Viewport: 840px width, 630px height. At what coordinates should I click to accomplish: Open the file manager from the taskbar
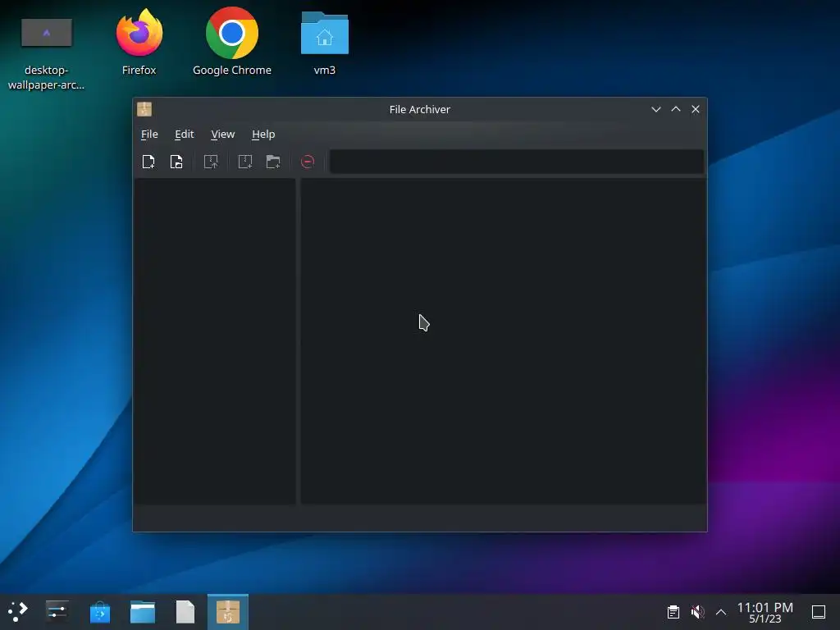[x=143, y=612]
